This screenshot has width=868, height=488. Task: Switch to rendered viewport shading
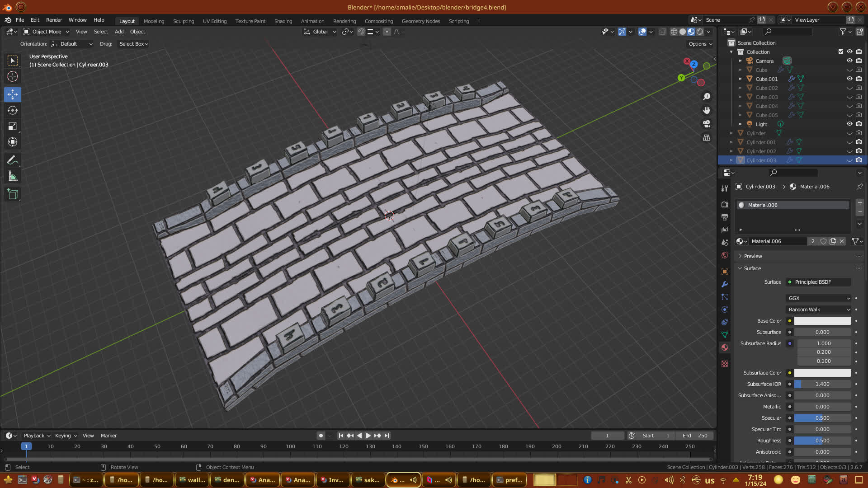tap(700, 32)
